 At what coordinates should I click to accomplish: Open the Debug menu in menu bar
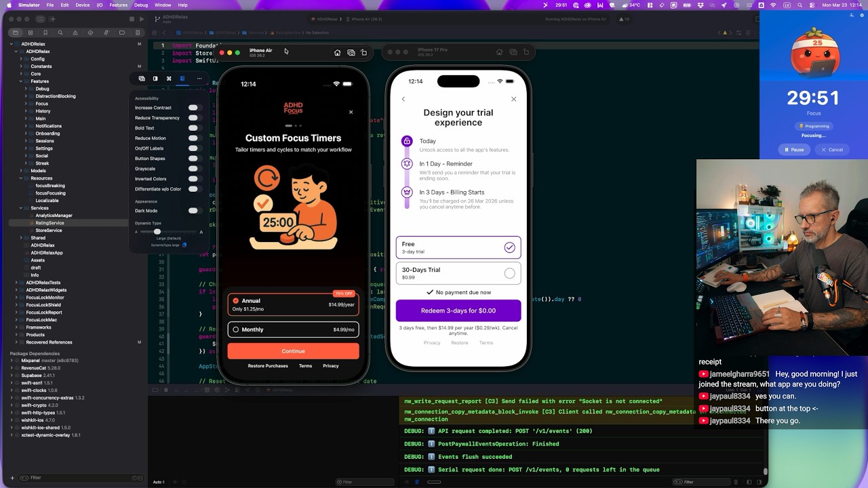pyautogui.click(x=141, y=5)
